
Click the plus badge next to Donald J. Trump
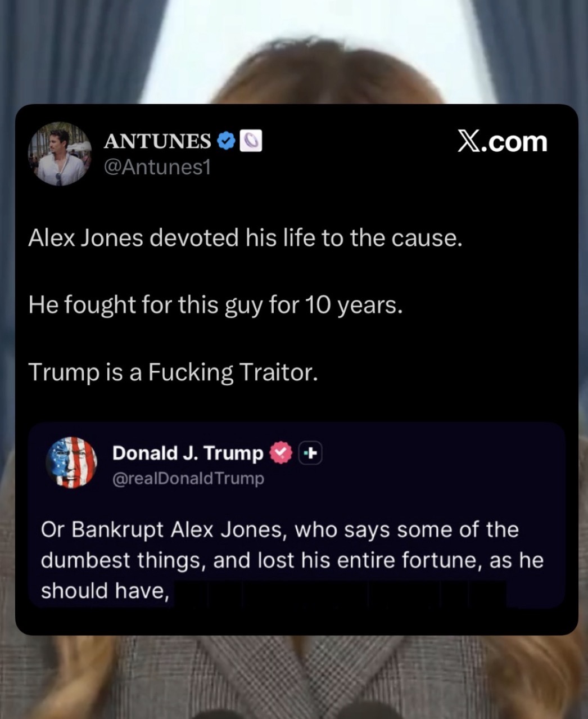pyautogui.click(x=310, y=453)
